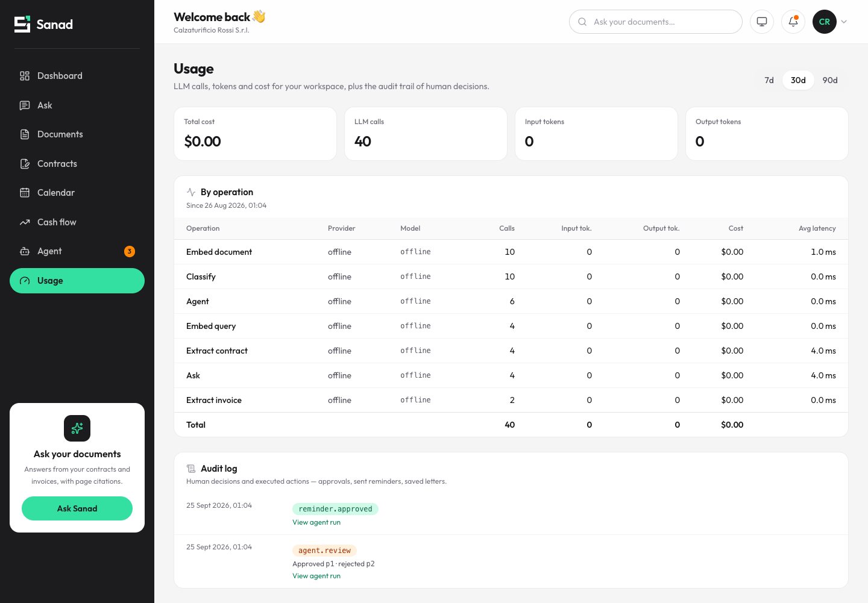The width and height of the screenshot is (868, 603).
Task: Expand the account menu chevron
Action: tap(844, 22)
